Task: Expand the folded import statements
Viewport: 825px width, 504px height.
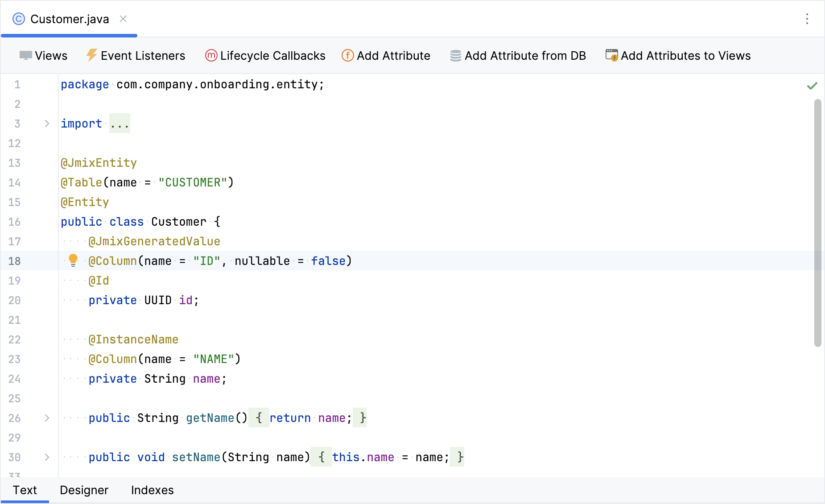Action: tap(47, 124)
